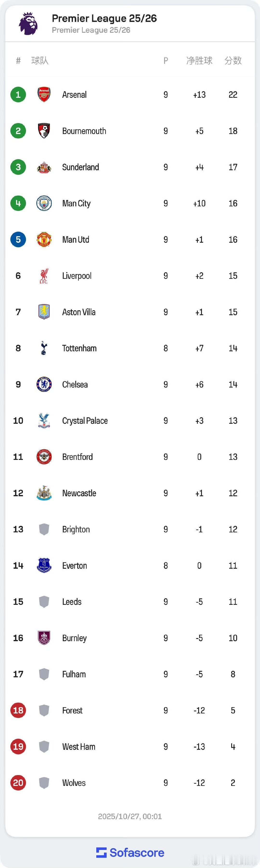Click the Everton club crest
260x868 pixels.
(x=44, y=565)
